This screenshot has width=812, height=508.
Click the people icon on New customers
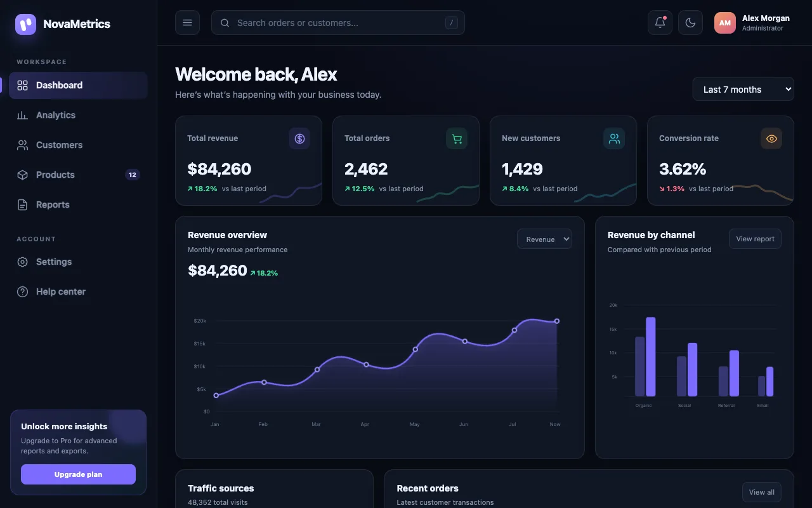pyautogui.click(x=614, y=138)
